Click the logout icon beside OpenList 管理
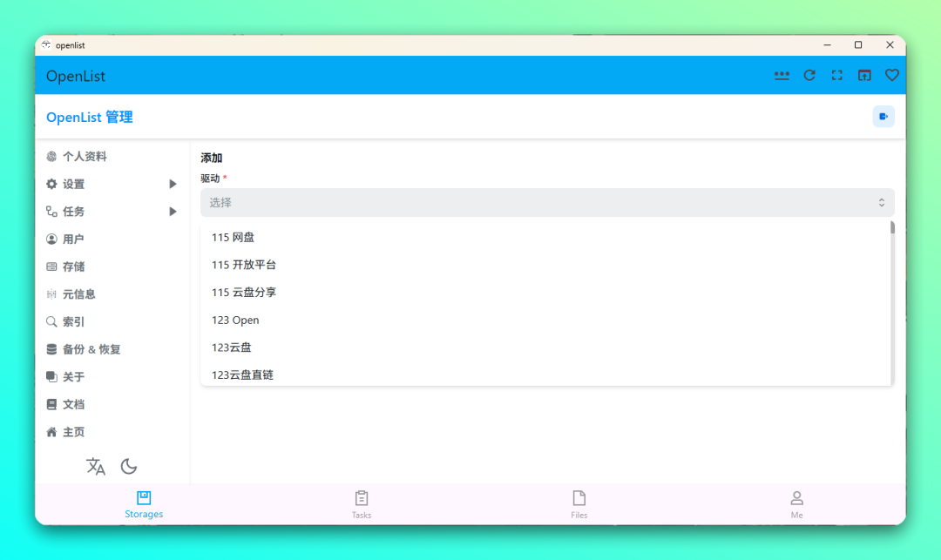 click(x=883, y=117)
